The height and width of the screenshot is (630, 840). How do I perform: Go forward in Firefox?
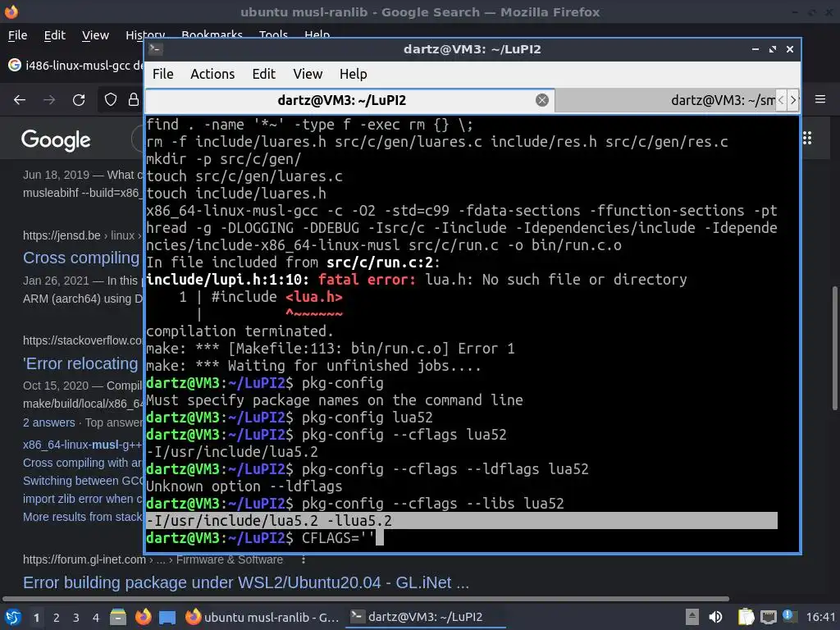pyautogui.click(x=49, y=99)
